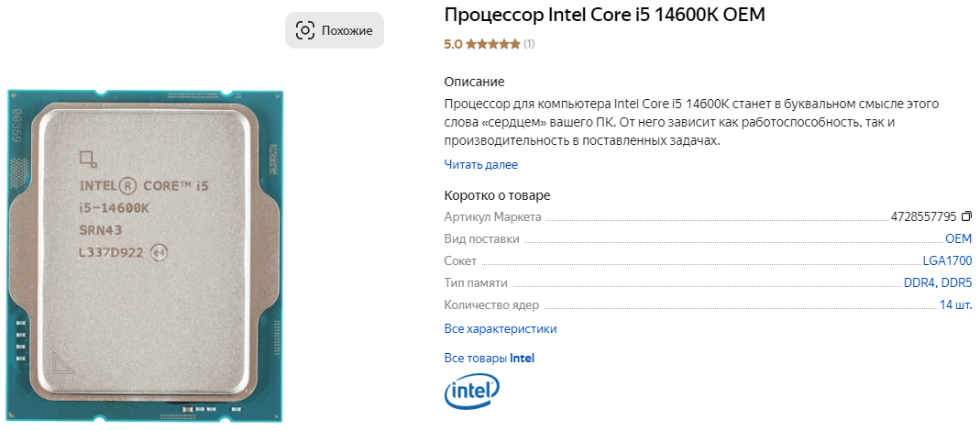Copy the Market article number via copy icon
Image resolution: width=980 pixels, height=431 pixels.
[966, 217]
